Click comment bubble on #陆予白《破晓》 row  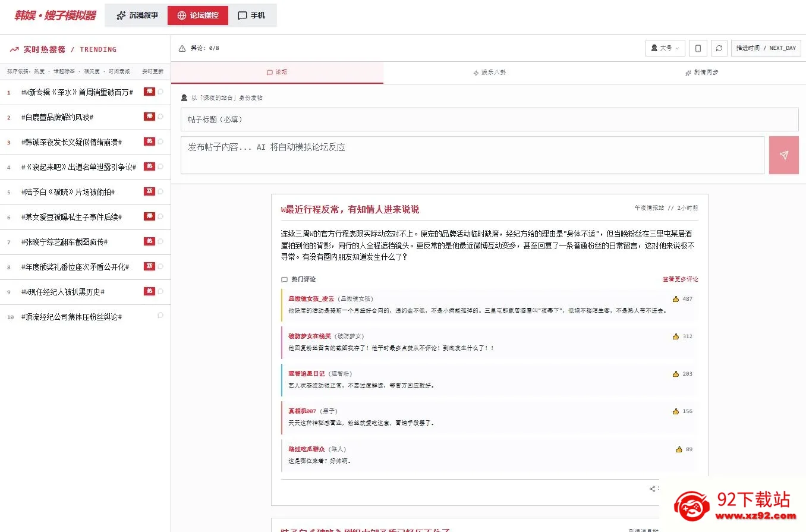(160, 191)
